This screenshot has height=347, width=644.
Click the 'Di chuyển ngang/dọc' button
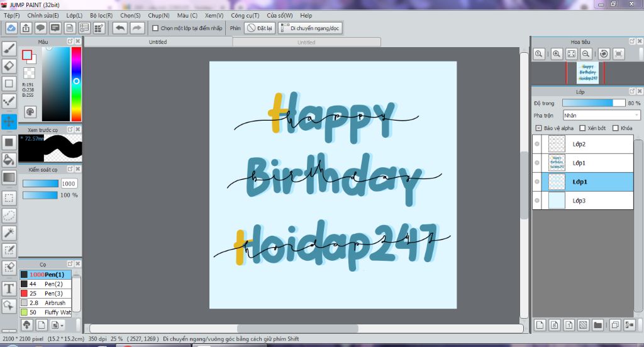(x=310, y=28)
